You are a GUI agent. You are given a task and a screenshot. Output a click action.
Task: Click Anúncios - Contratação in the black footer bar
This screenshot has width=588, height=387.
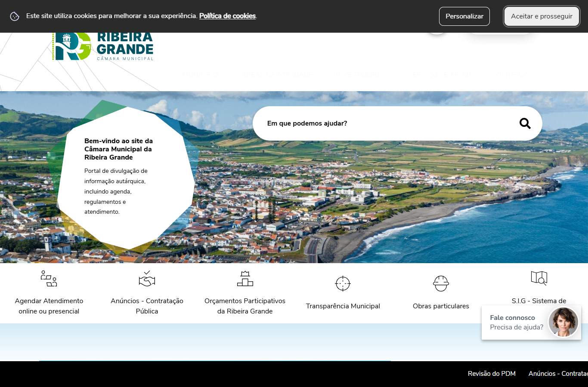pos(558,374)
